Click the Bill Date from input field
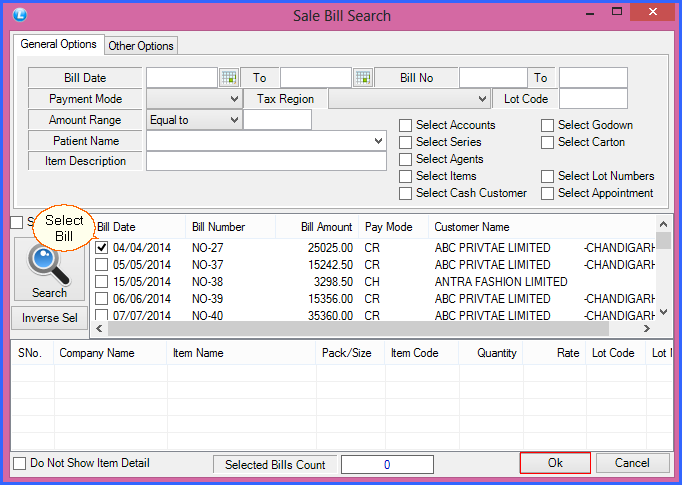Viewport: 682px width, 485px height. point(182,78)
